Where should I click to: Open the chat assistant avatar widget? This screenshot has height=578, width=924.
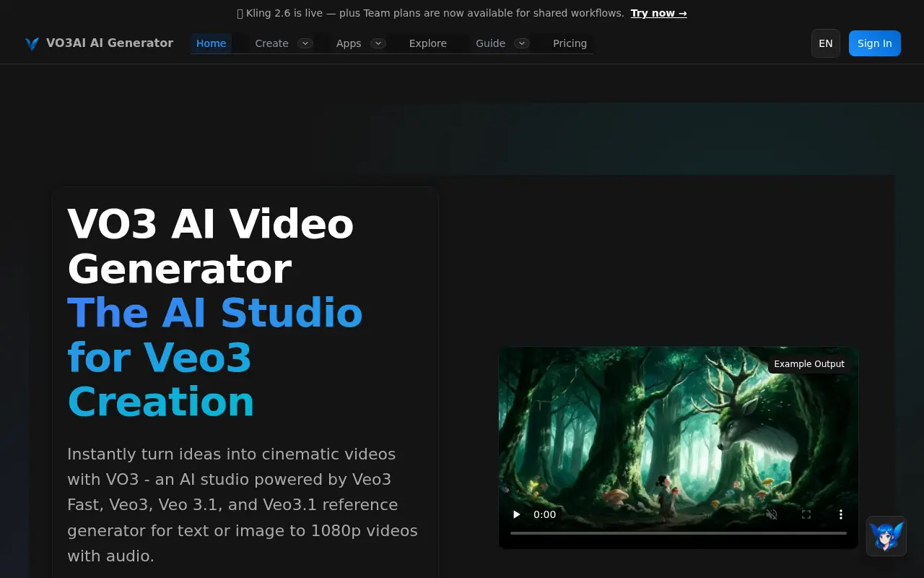click(886, 537)
